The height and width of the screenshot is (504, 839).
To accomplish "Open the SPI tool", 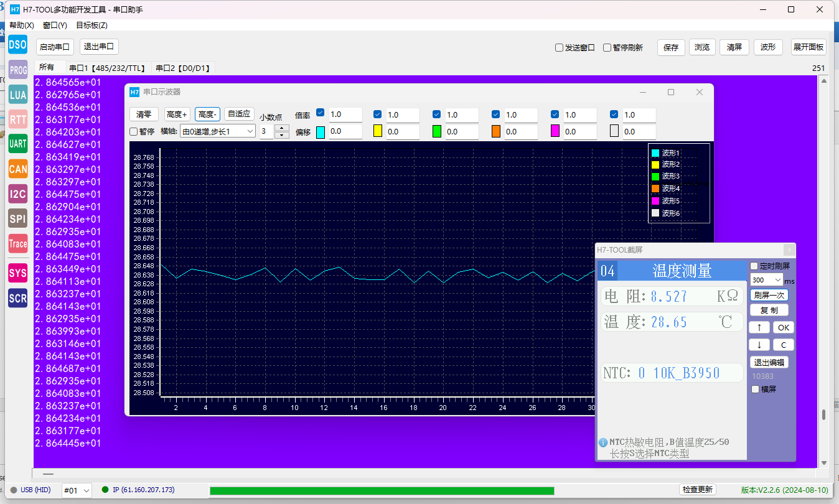I will (18, 218).
